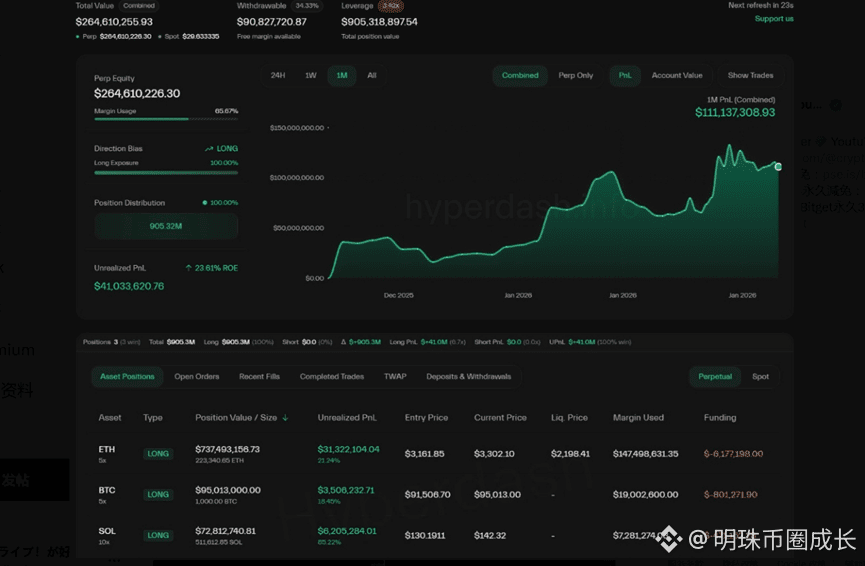Show the Account Value chart
This screenshot has width=865, height=566.
[x=677, y=76]
